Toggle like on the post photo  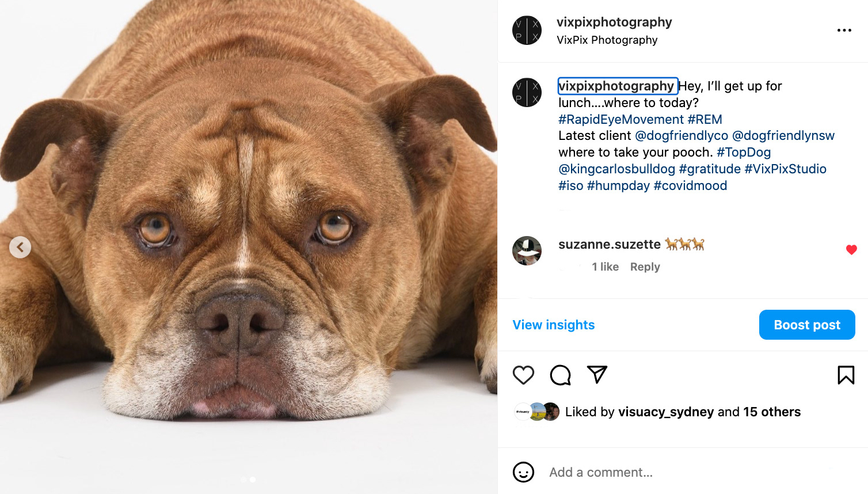pos(248,230)
